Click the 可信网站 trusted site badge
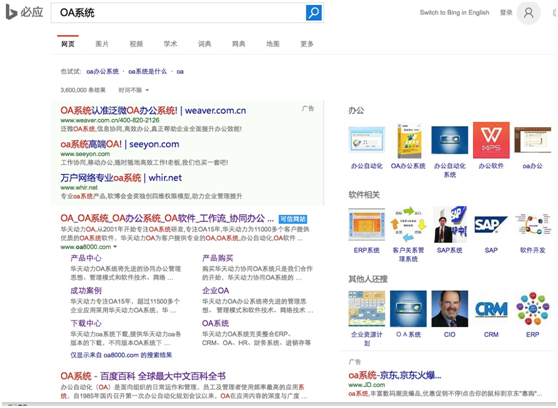Viewport: 558px width, 408px height. pos(293,219)
